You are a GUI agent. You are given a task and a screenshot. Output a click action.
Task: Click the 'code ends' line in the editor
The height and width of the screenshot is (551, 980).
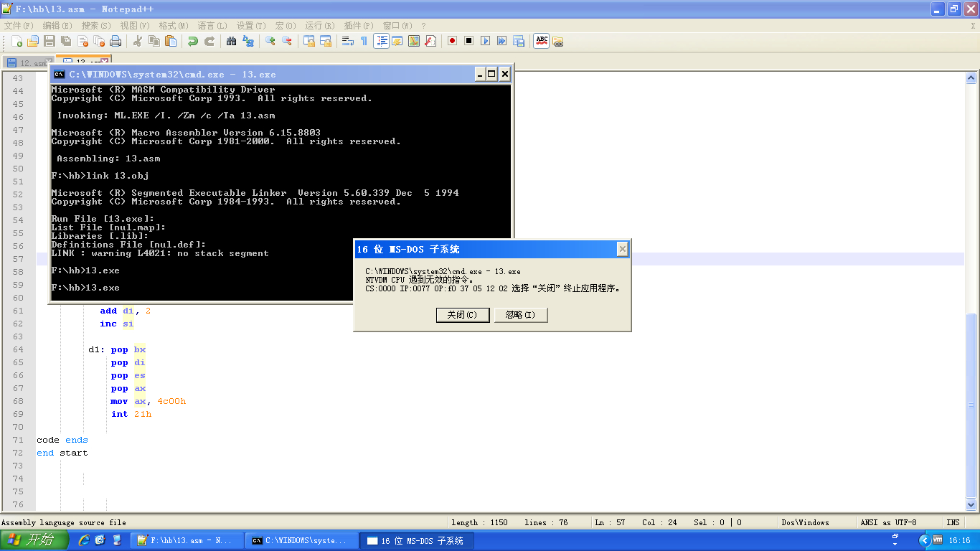point(62,440)
